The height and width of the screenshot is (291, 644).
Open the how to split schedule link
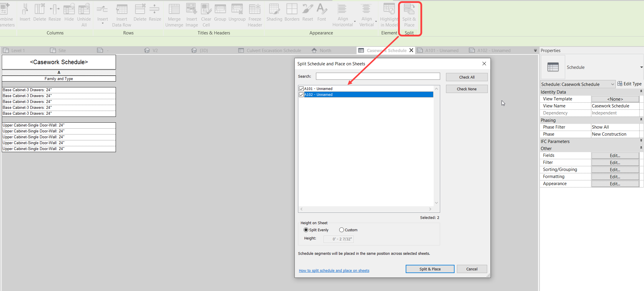(x=334, y=270)
